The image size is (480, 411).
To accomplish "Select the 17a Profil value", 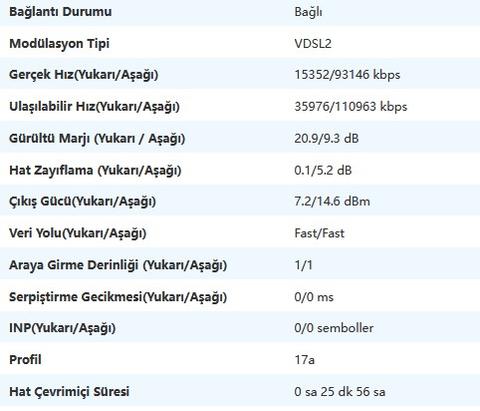I will point(305,360).
